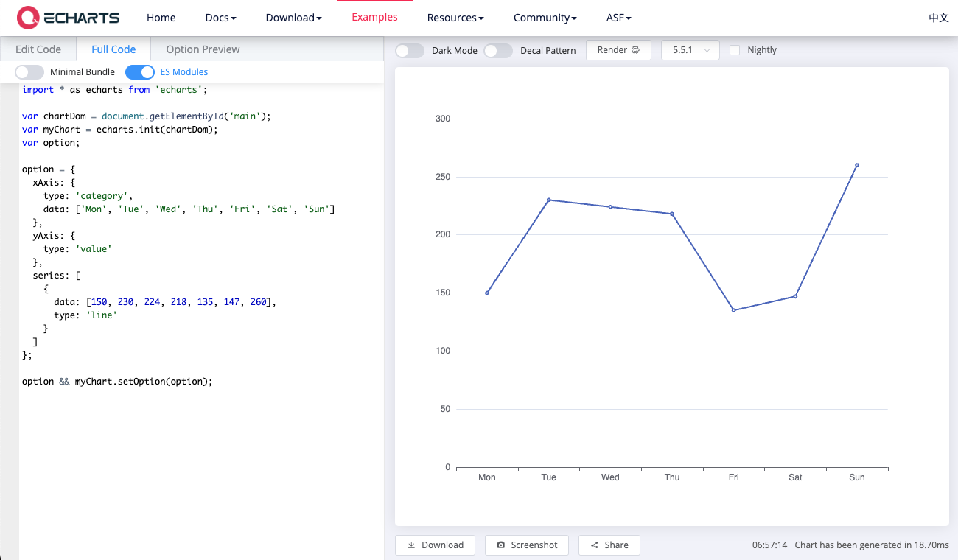Screen dimensions: 958x560
Task: Expand the Resources dropdown menu
Action: click(x=455, y=18)
